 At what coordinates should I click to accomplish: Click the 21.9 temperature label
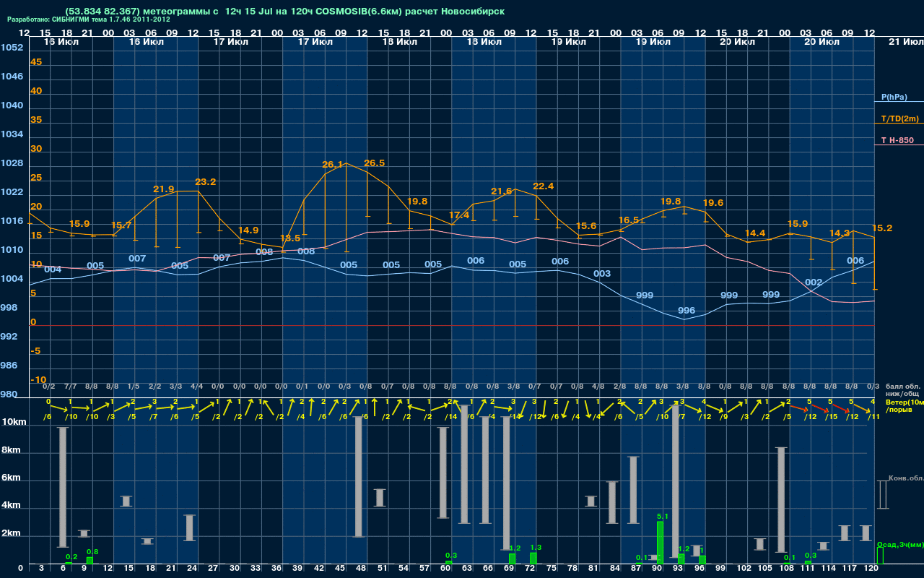coord(164,189)
